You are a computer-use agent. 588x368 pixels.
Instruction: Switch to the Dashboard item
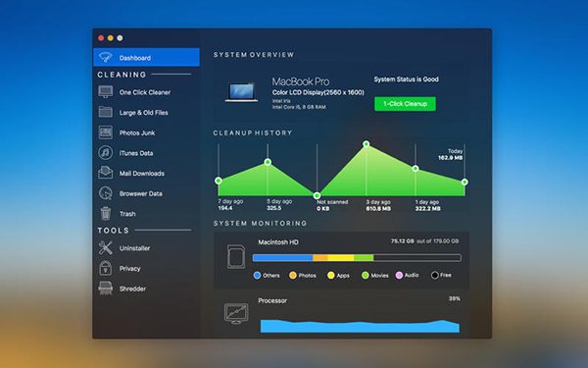coord(146,58)
